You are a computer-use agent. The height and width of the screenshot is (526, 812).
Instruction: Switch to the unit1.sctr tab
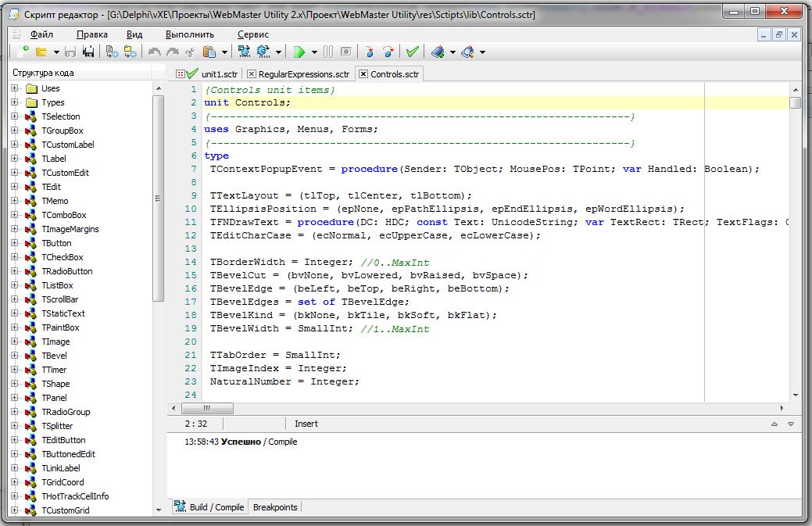[x=219, y=74]
